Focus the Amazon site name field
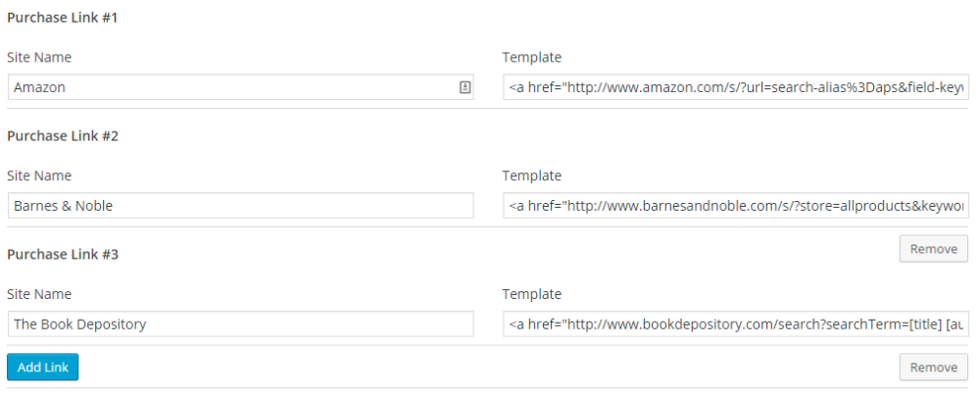Viewport: 980px width, 398px height. tap(241, 87)
